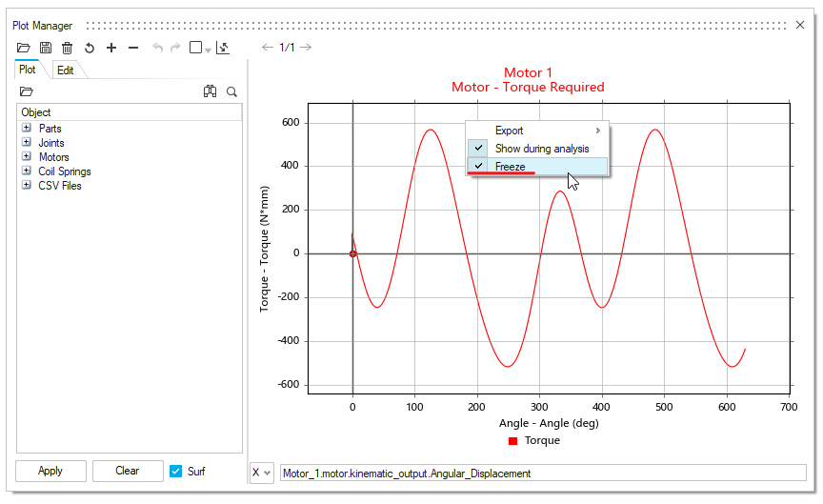Open the X axis selector dropdown
The height and width of the screenshot is (504, 823).
click(x=261, y=473)
